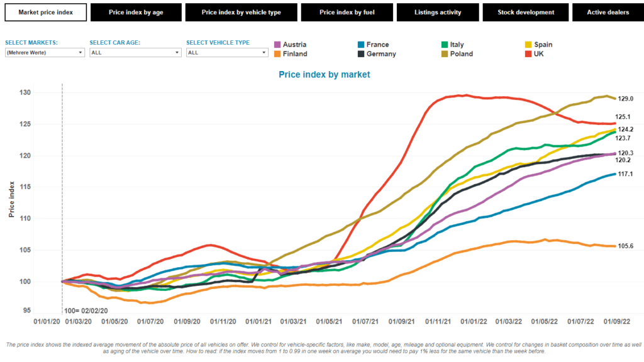This screenshot has height=362, width=644.
Task: Open Price index by vehicle type tab
Action: [x=241, y=12]
